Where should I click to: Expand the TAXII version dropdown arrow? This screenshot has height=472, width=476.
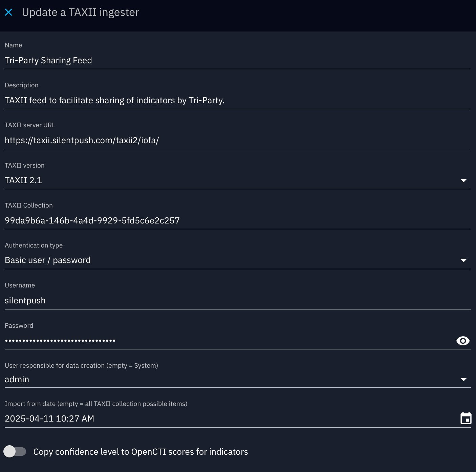click(x=463, y=180)
